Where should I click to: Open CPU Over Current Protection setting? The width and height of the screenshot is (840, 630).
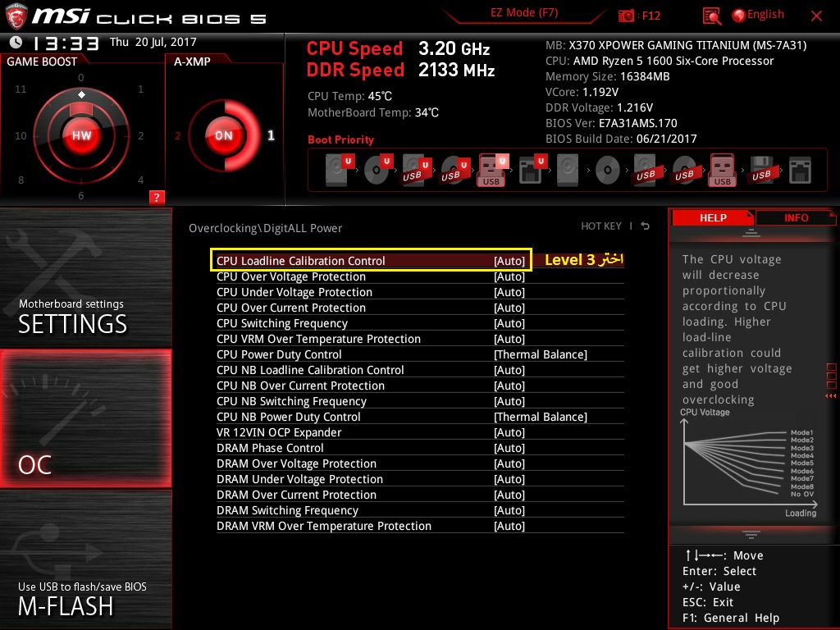(x=420, y=308)
